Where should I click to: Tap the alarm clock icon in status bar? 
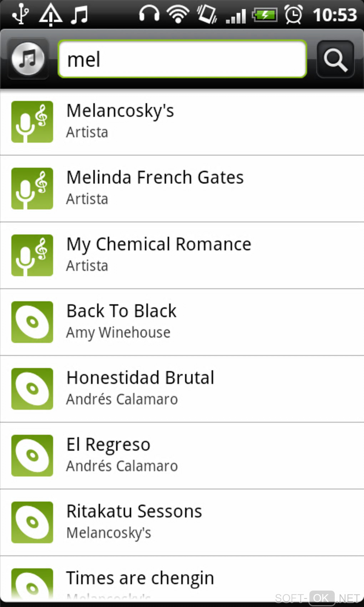click(x=293, y=15)
